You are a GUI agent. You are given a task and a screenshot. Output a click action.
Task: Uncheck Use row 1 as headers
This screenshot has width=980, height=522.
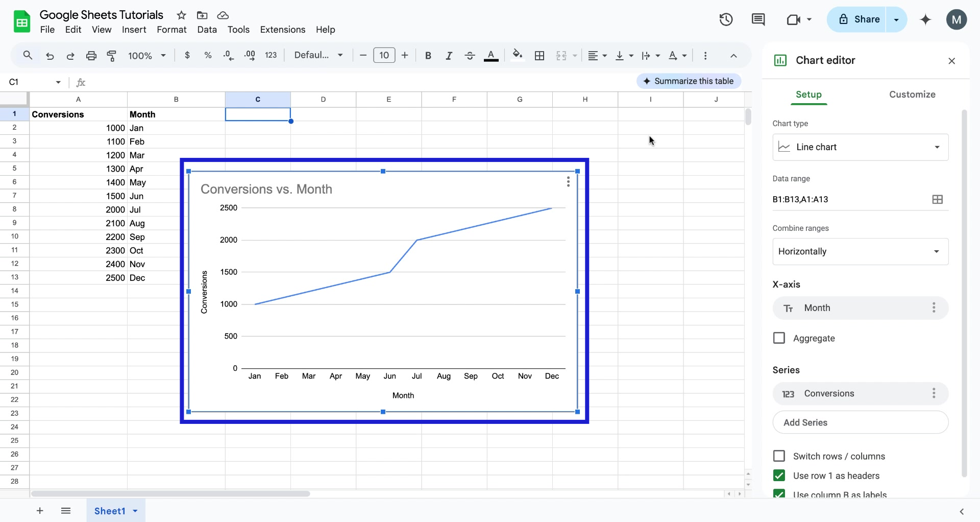pos(779,476)
